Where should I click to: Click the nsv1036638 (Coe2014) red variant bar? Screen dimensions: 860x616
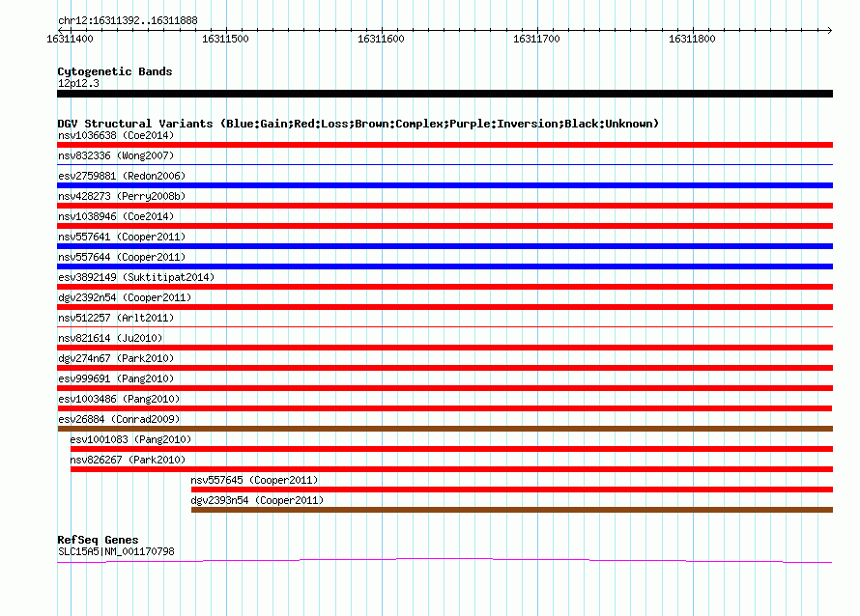click(444, 145)
